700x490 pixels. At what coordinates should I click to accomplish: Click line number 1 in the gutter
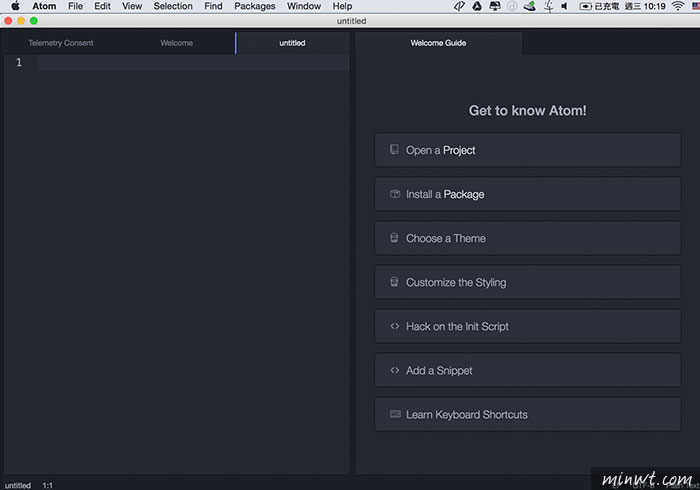(x=19, y=62)
